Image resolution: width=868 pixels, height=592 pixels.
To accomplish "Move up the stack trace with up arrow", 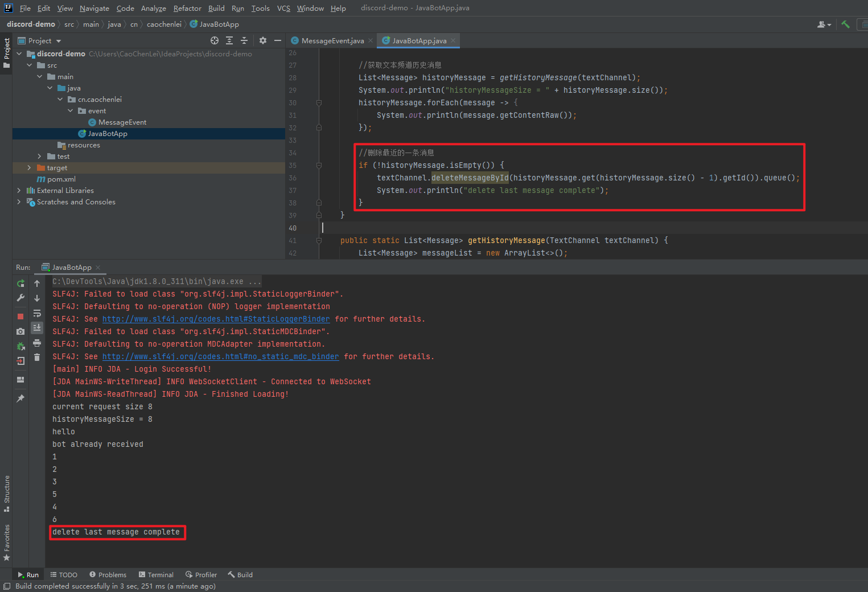I will [37, 283].
